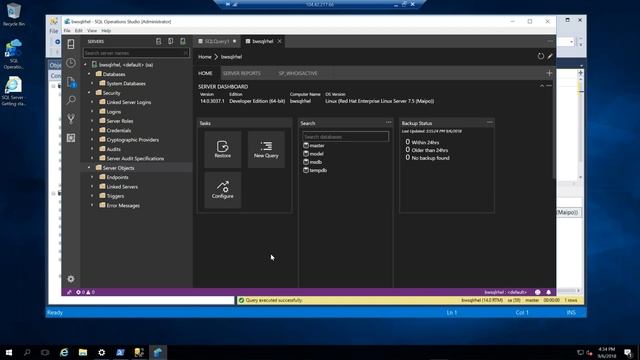Image resolution: width=640 pixels, height=360 pixels.
Task: Collapse the Security folder
Action: click(89, 93)
